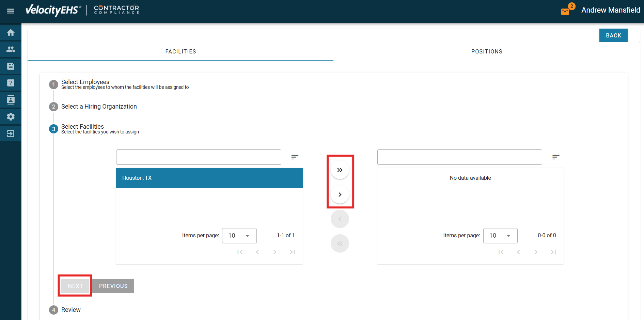Select Houston, TX facility row
Viewport: 644px width, 320px height.
click(x=209, y=178)
